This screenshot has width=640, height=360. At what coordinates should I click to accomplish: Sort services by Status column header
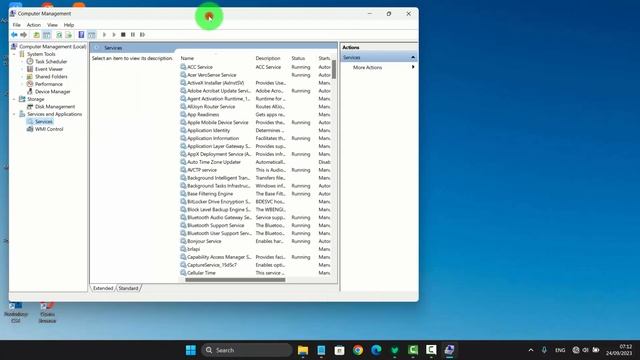[x=303, y=58]
